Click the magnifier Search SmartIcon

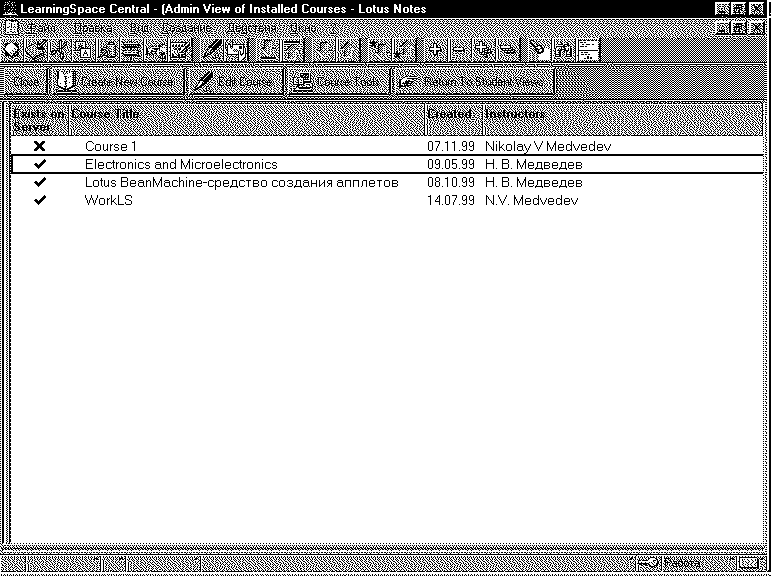pos(539,50)
